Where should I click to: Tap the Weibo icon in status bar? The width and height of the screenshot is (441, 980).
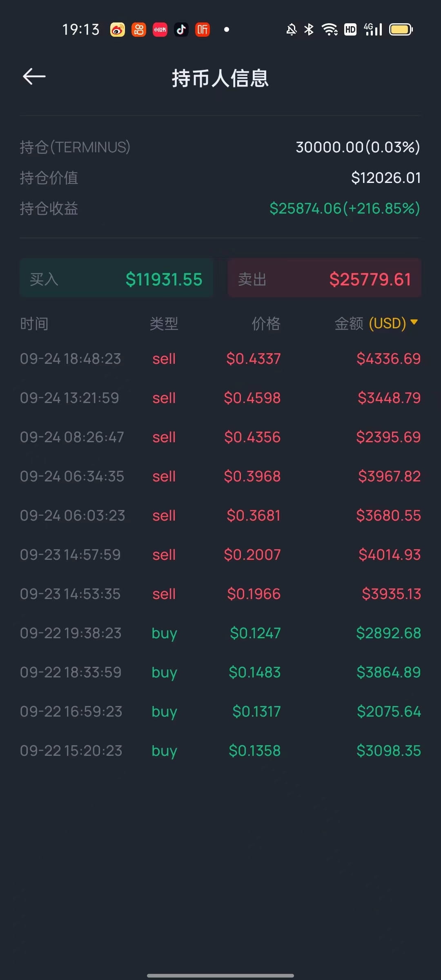point(118,29)
